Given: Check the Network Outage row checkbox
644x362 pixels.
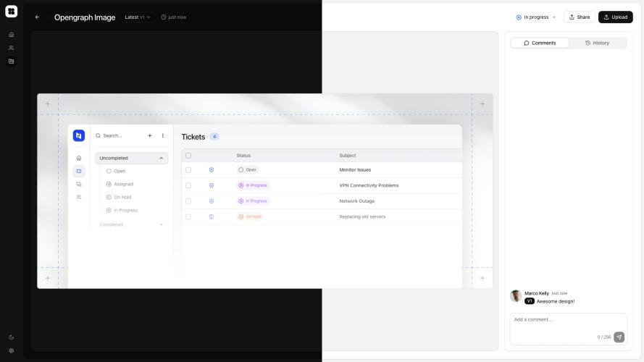Looking at the screenshot, I should [x=188, y=201].
